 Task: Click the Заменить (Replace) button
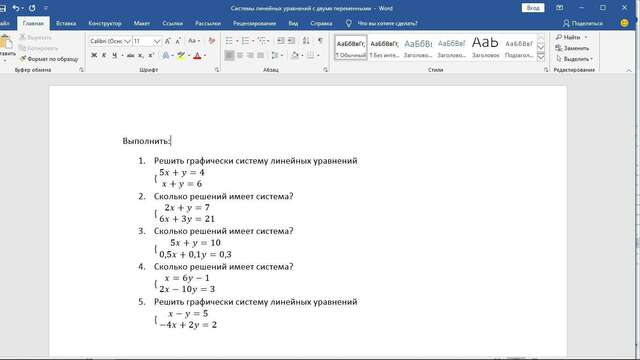[572, 48]
